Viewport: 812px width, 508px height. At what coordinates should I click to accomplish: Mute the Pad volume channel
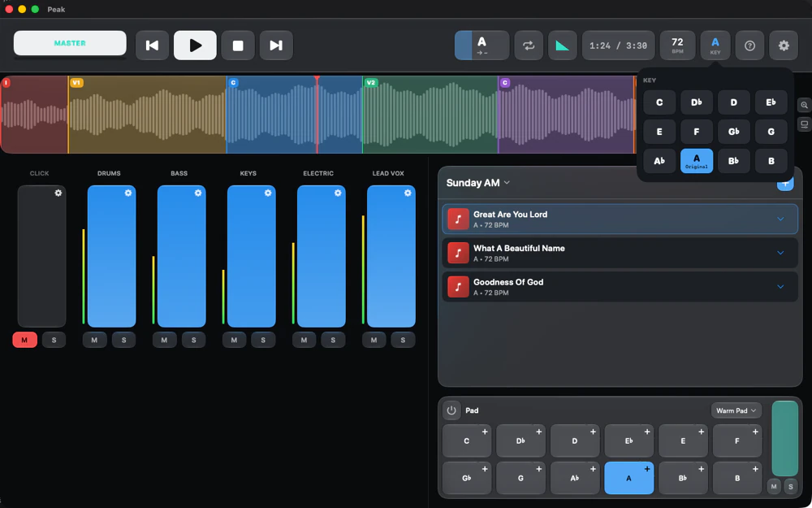(774, 487)
